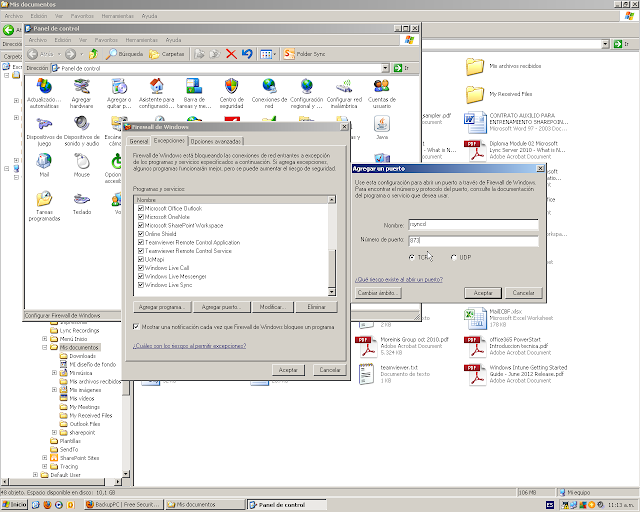Click Aceptar in Agregar un puerto dialog
This screenshot has height=512, width=640.
point(483,293)
